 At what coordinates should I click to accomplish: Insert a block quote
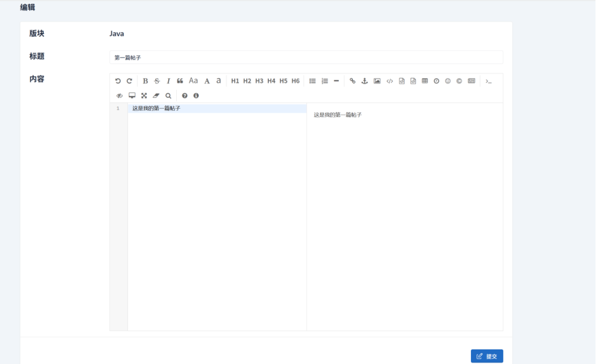(180, 81)
